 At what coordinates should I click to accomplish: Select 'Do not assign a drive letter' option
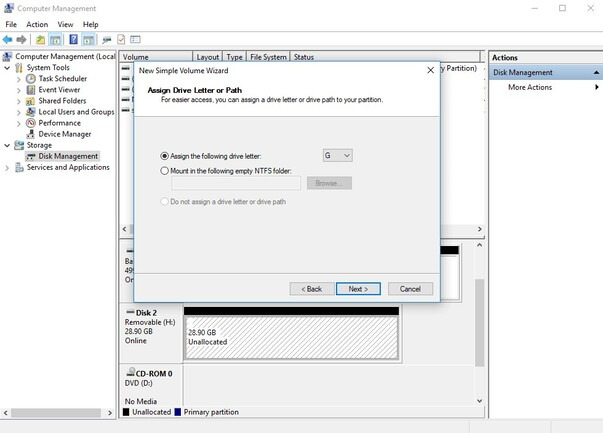164,202
